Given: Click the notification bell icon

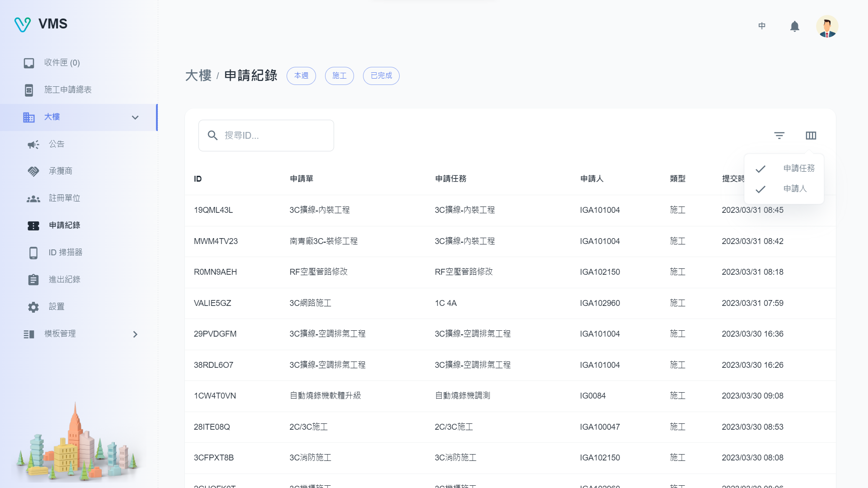Looking at the screenshot, I should (x=794, y=27).
